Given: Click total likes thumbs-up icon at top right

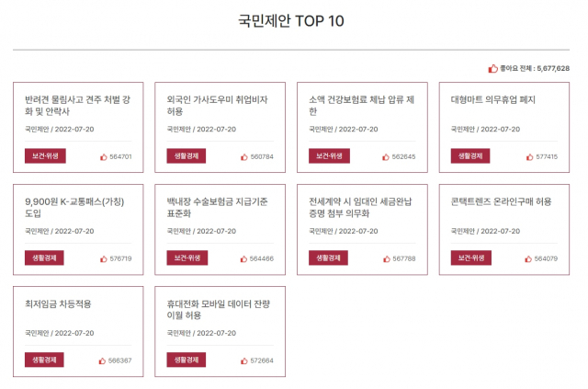Looking at the screenshot, I should pyautogui.click(x=492, y=68).
